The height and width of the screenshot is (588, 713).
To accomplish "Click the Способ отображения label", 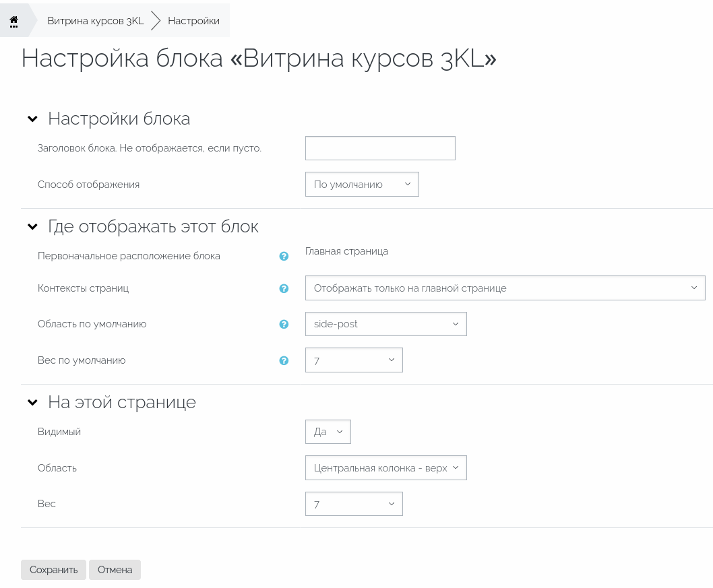I will (x=89, y=185).
